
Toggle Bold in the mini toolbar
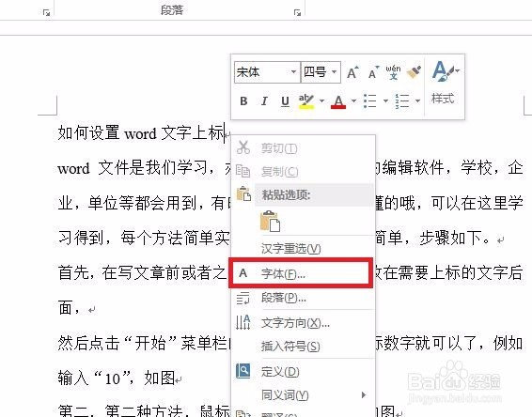(x=243, y=101)
